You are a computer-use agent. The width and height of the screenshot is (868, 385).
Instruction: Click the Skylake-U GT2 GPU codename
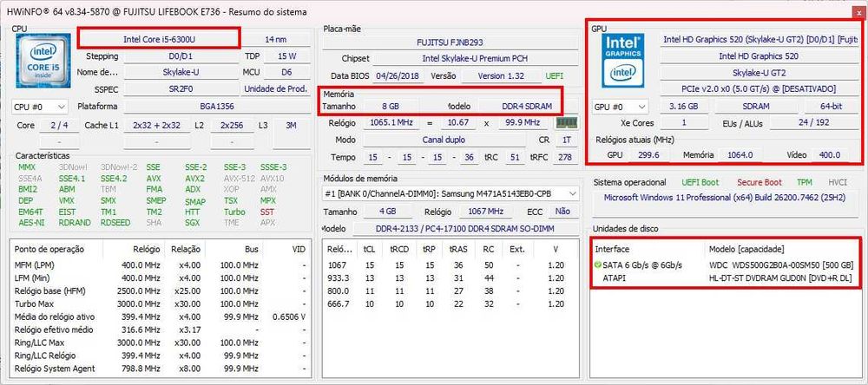click(x=759, y=73)
